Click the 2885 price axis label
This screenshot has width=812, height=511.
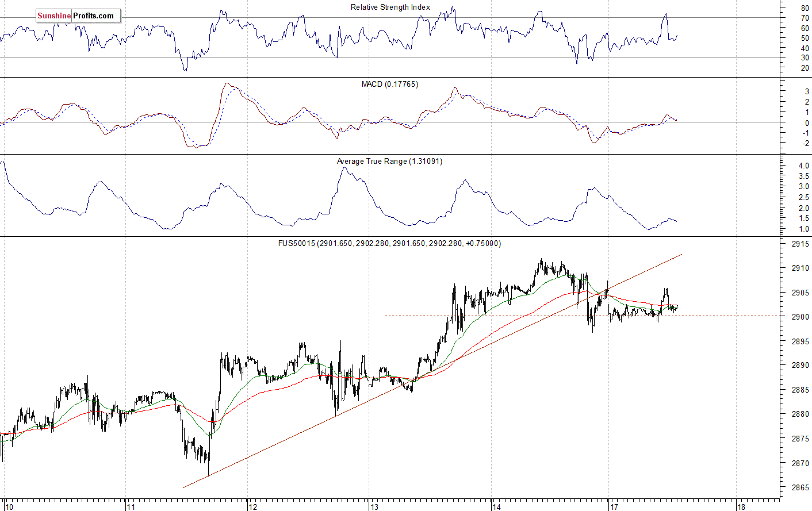point(800,390)
